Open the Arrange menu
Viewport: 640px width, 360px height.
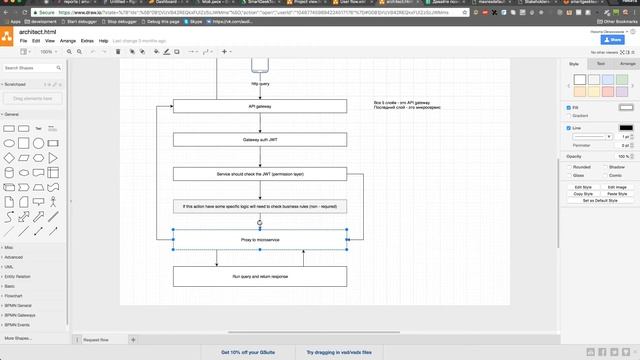click(x=68, y=41)
